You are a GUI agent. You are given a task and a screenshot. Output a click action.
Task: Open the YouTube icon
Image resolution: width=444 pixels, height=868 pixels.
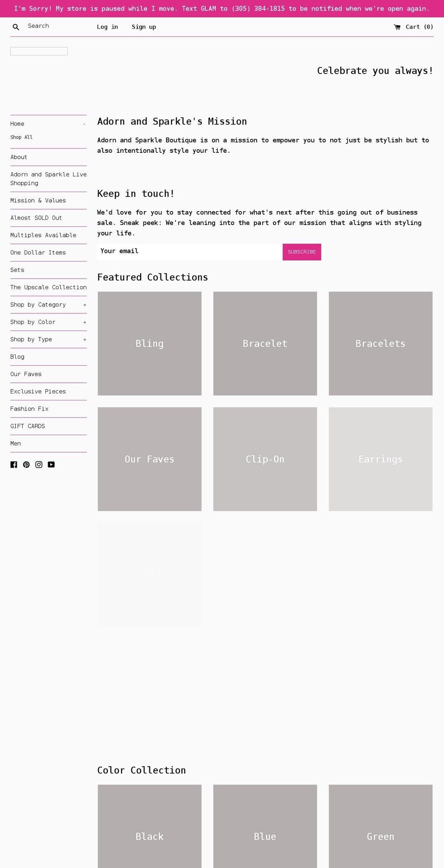(x=51, y=465)
